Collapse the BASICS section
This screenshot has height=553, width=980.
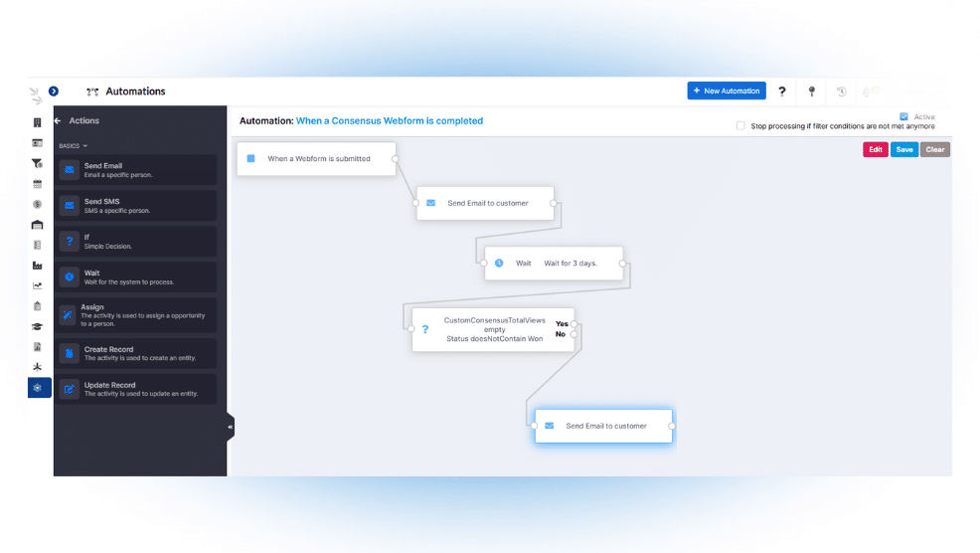(x=74, y=146)
